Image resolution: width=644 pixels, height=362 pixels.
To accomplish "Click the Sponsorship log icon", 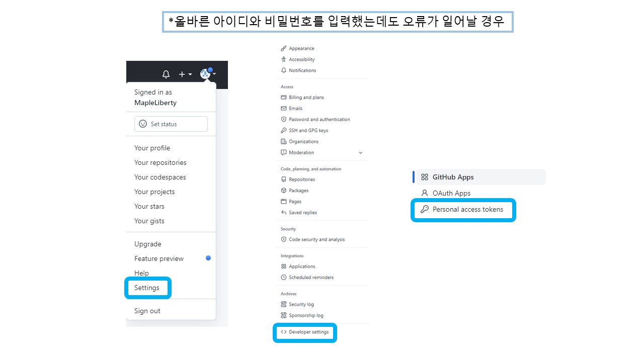I will (284, 316).
